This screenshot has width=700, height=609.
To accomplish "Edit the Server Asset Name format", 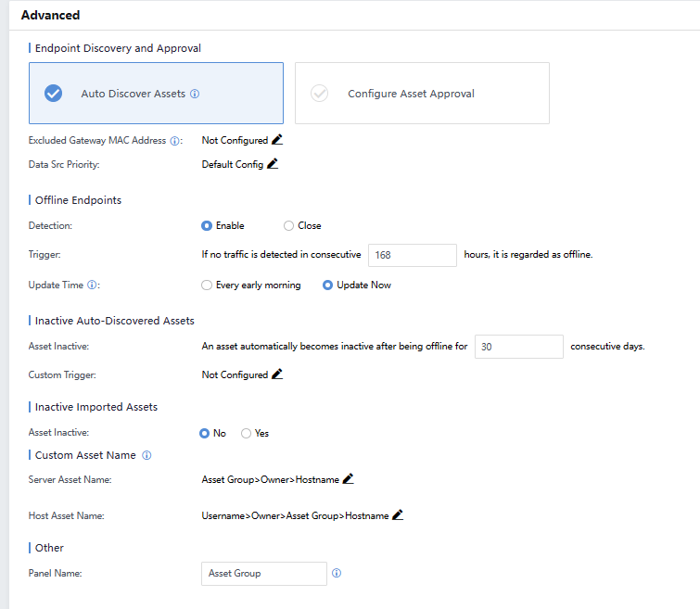I will [349, 479].
